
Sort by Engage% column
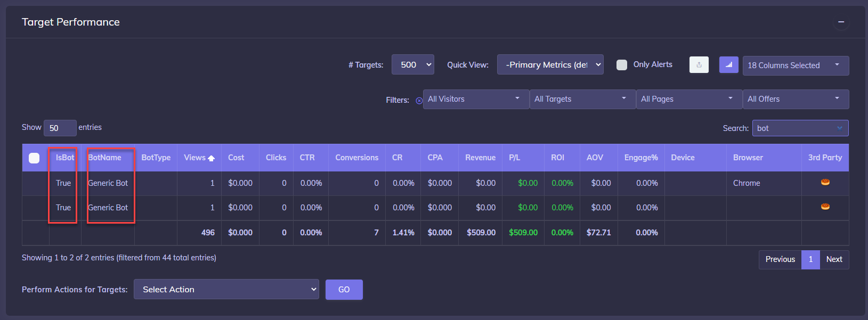tap(642, 158)
